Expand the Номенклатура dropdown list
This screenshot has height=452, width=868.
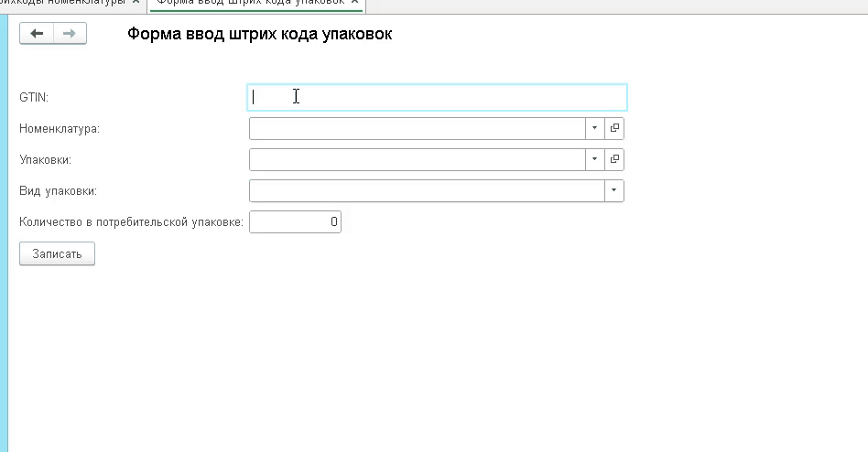[x=594, y=128]
